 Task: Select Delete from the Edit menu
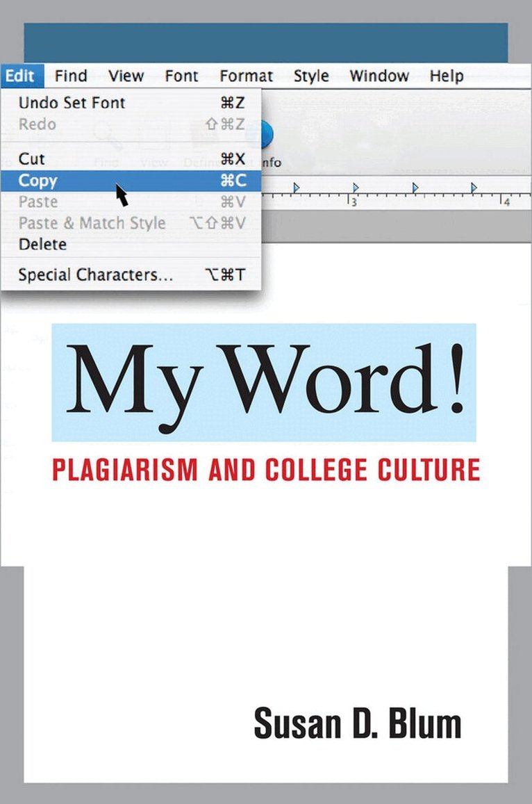(x=42, y=245)
